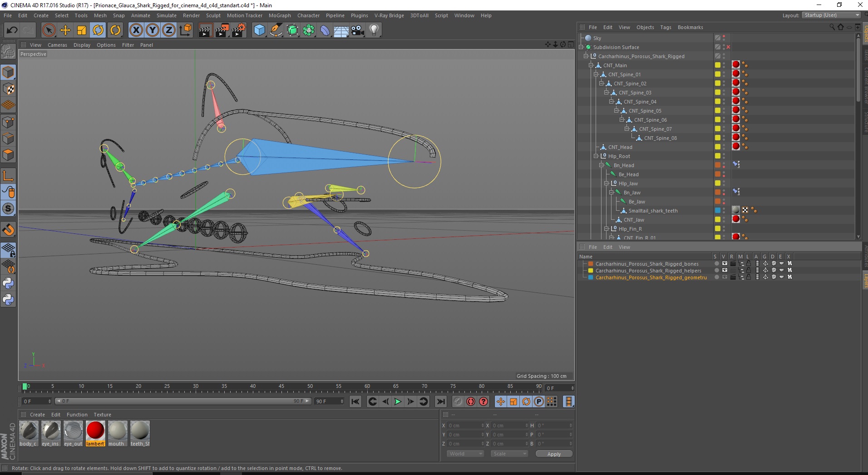Toggle view visibility for Rigged_helpers layer
868x475 pixels.
coord(725,270)
